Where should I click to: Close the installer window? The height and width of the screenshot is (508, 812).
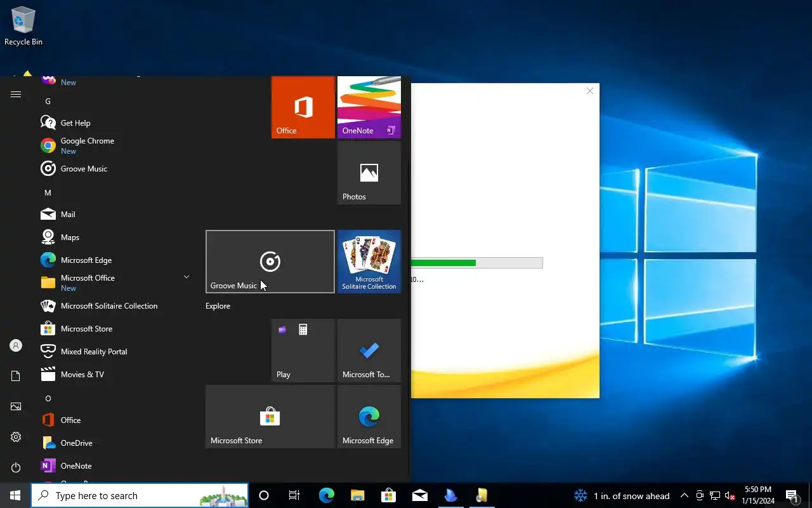click(x=590, y=91)
